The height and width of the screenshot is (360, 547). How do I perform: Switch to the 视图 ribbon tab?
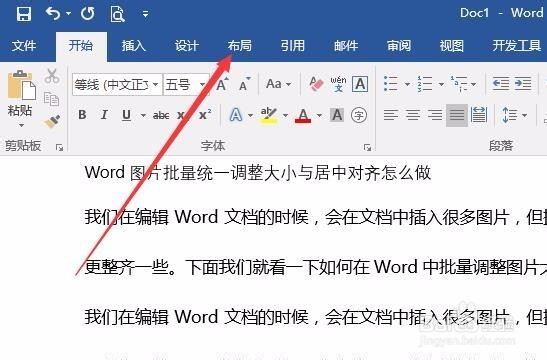click(451, 46)
